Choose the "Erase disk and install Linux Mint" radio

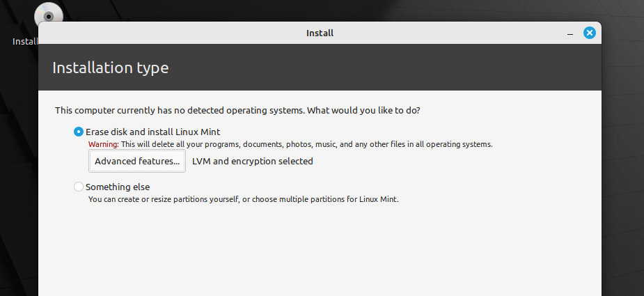click(79, 132)
